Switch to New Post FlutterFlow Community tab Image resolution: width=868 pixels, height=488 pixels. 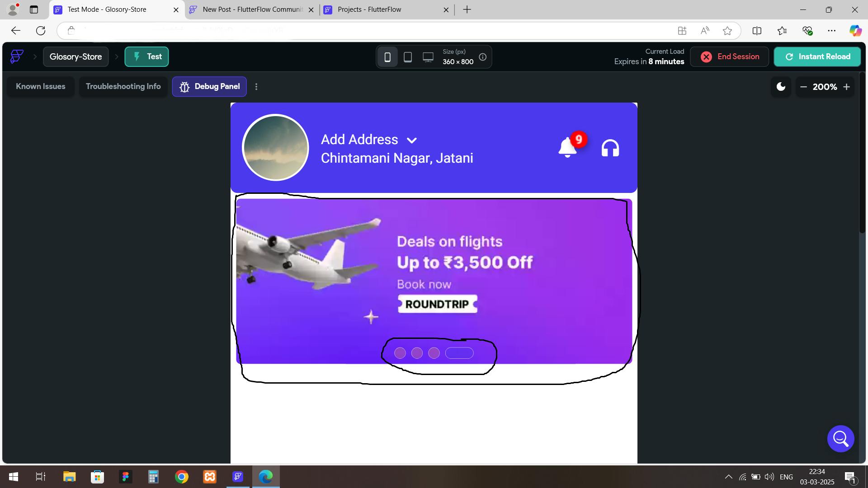tap(251, 9)
